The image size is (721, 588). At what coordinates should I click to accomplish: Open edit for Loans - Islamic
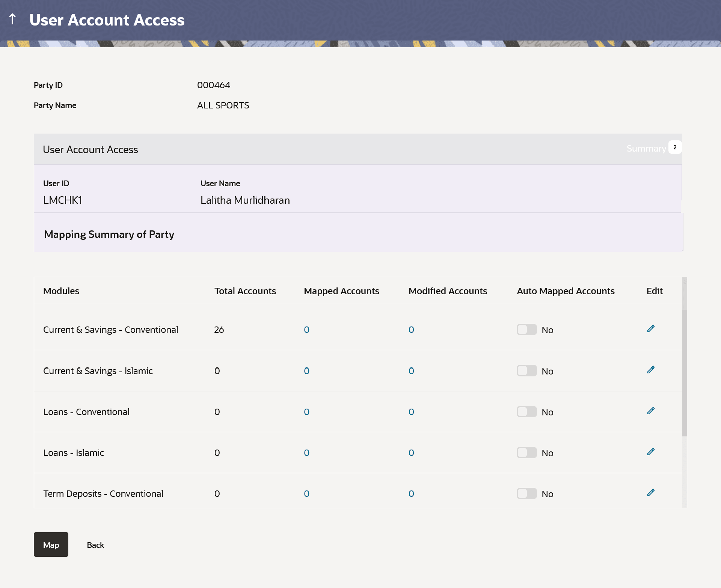[x=651, y=452]
